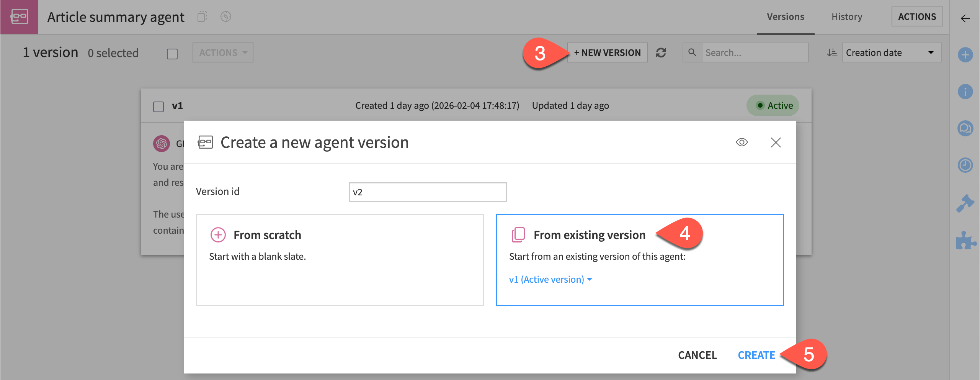Open the Creation date sort dropdown
This screenshot has height=380, width=980.
tap(891, 52)
